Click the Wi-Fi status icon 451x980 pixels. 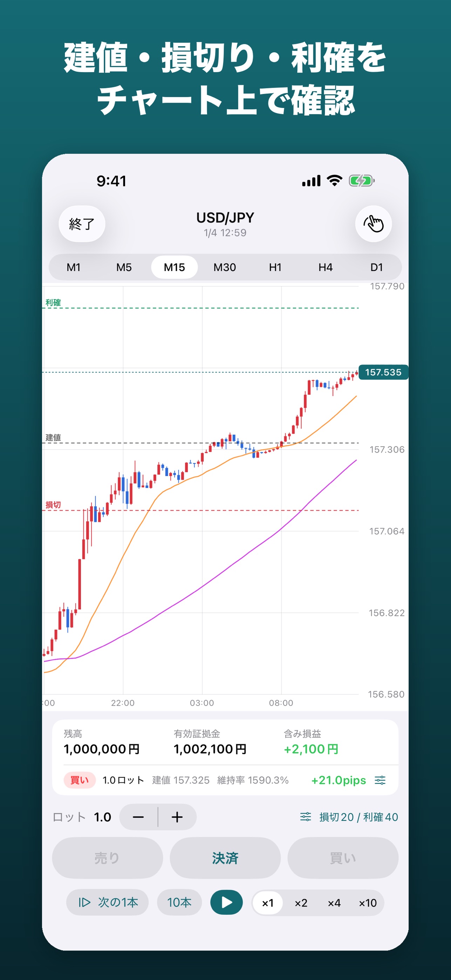click(335, 181)
